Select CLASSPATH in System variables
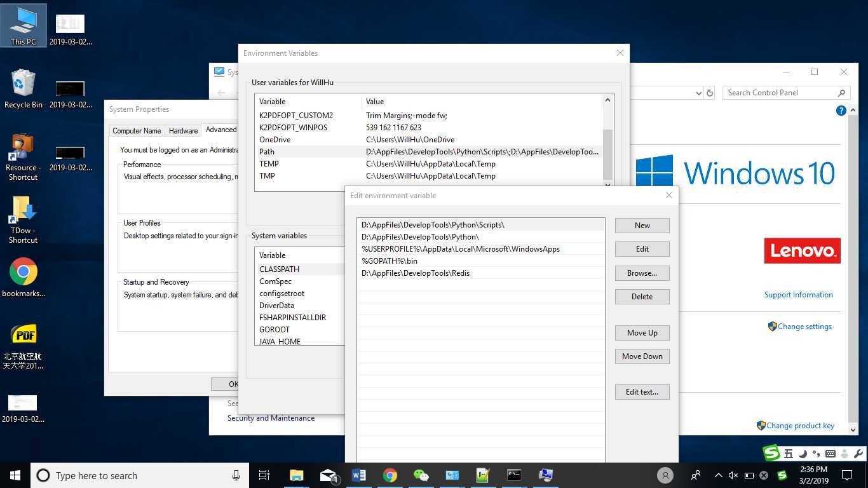Screen dimensions: 868x488 [x=300, y=269]
